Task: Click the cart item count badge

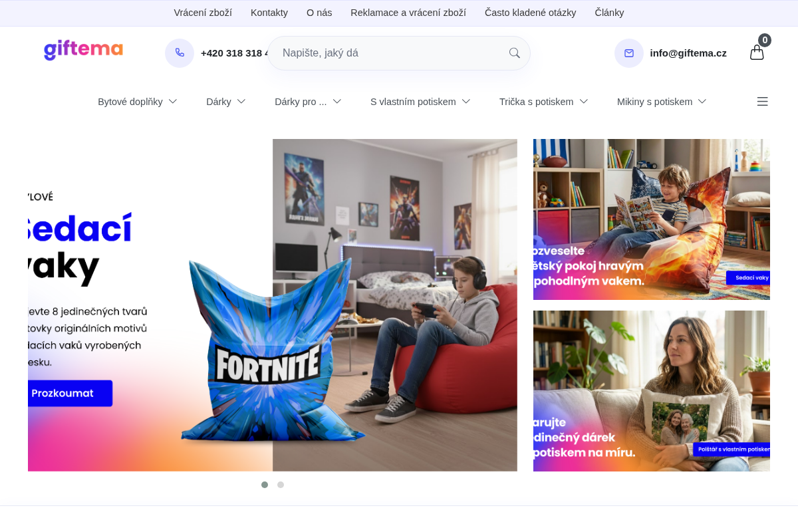Action: 765,40
